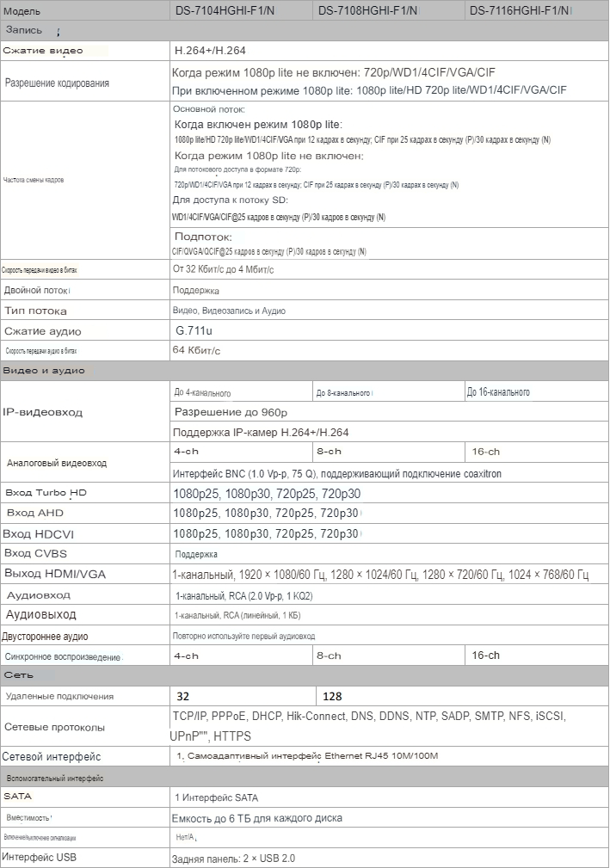The width and height of the screenshot is (610, 868).
Task: Click the Видео и аудио section heading
Action: point(44,370)
